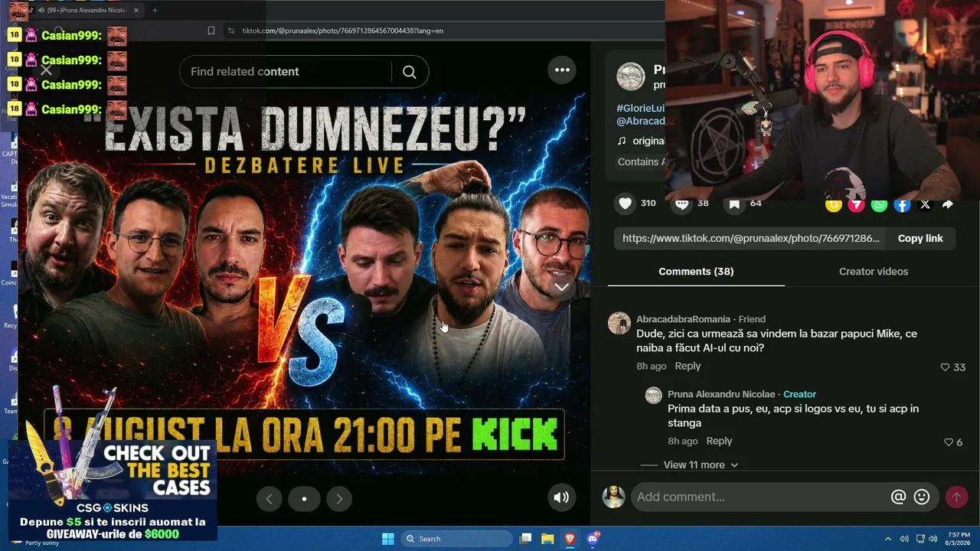Open the Windows Start menu
The width and height of the screenshot is (980, 551).
pyautogui.click(x=387, y=539)
